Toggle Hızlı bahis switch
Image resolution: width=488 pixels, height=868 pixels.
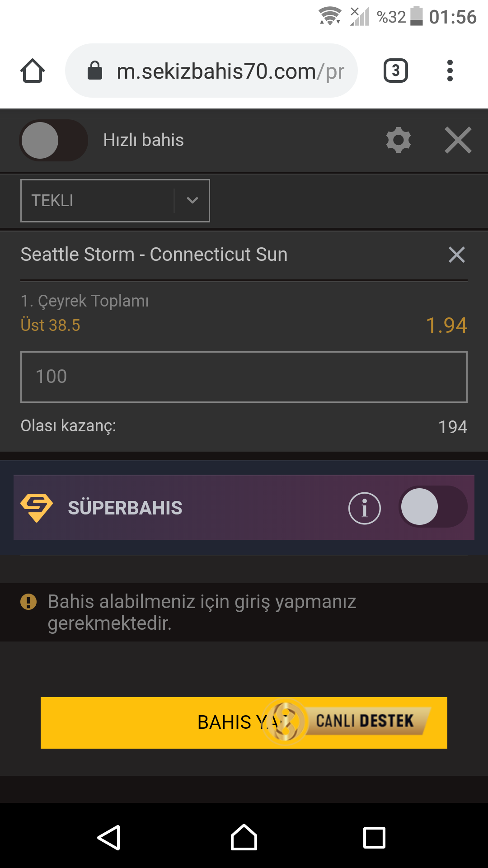pyautogui.click(x=54, y=140)
